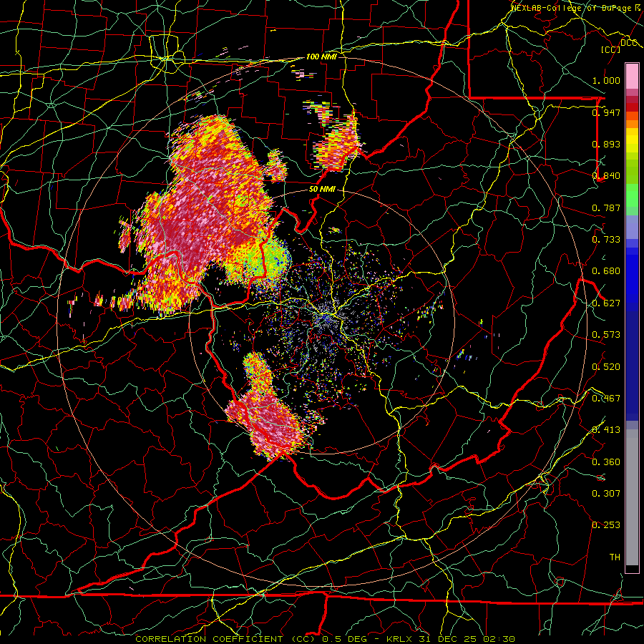
Task: Pick the gray segment of the color bar
Action: (632, 497)
